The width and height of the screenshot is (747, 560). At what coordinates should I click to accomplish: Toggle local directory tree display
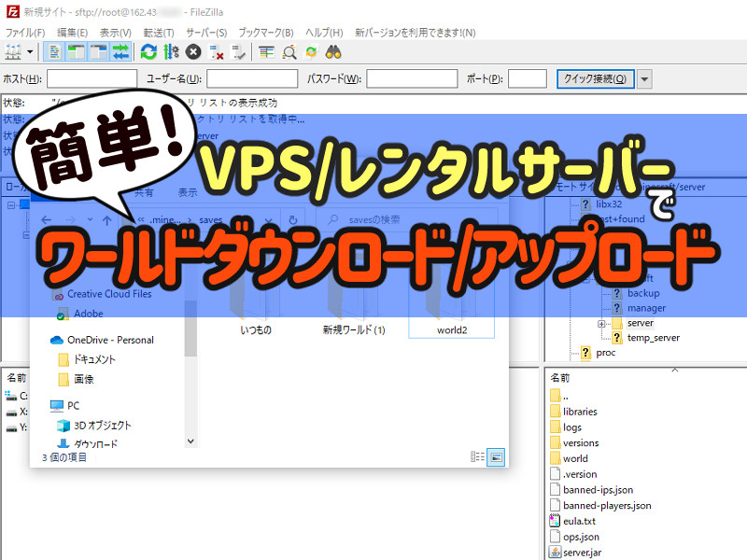(77, 52)
